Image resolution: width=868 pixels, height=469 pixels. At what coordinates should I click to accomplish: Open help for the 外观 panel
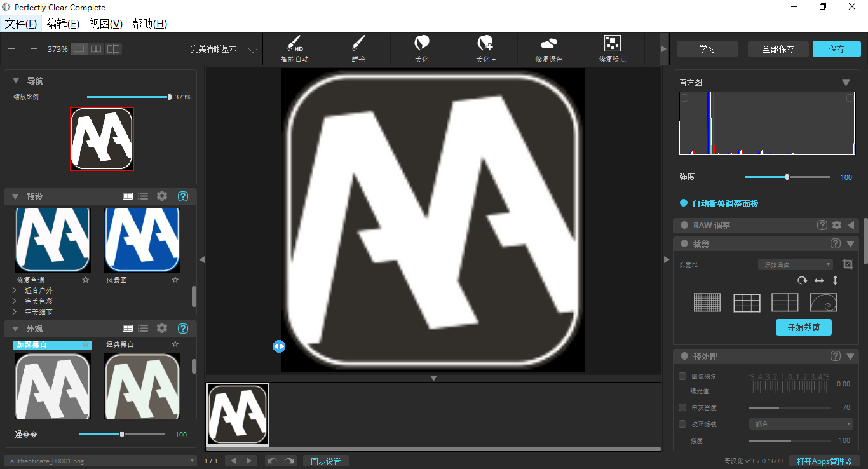pyautogui.click(x=183, y=329)
